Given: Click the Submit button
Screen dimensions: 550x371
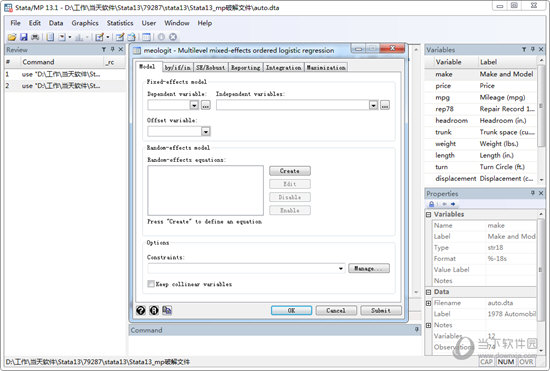Looking at the screenshot, I should [x=381, y=310].
